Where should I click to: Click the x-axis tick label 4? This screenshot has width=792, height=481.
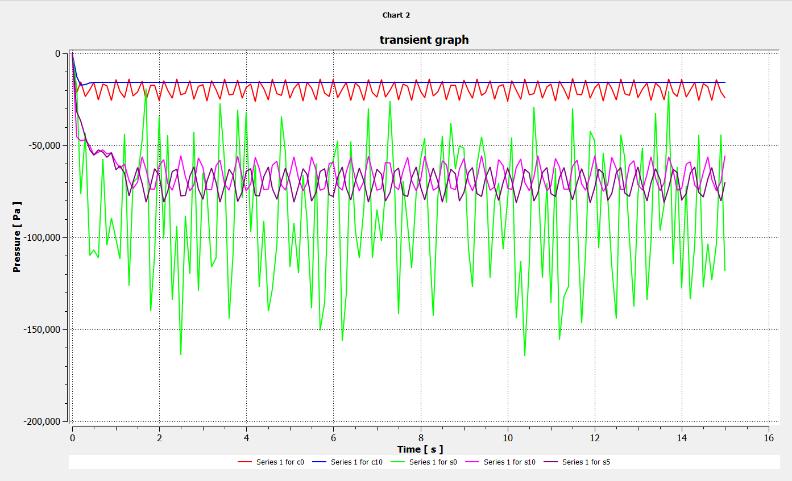pos(246,438)
